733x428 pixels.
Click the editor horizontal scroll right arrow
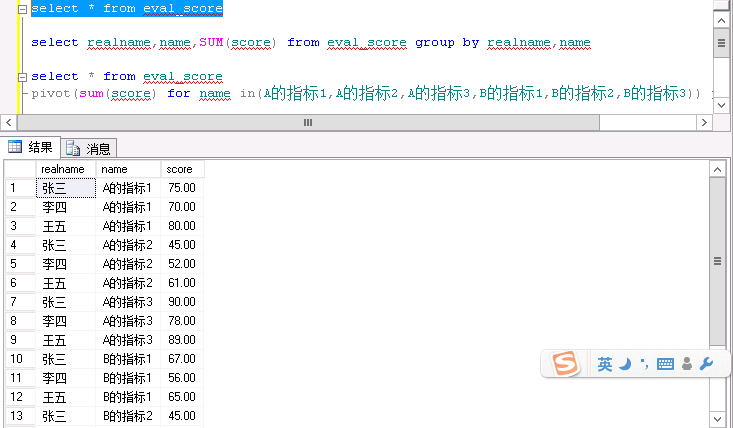point(704,122)
